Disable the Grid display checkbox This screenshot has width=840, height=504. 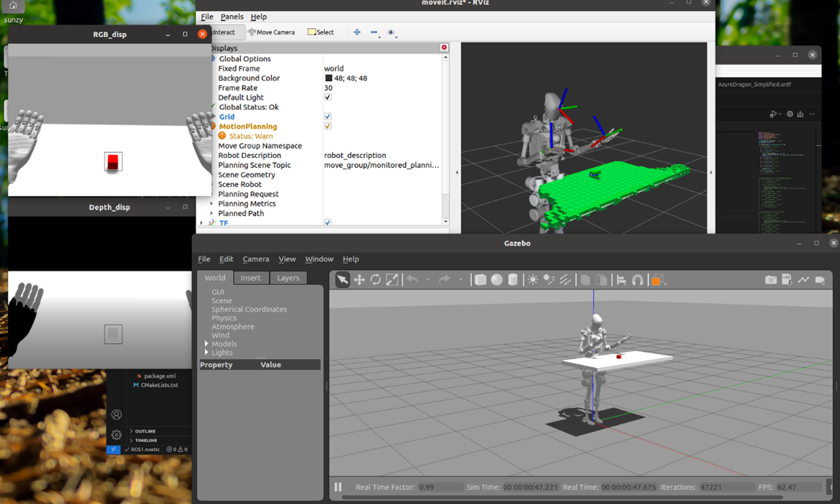coord(328,116)
